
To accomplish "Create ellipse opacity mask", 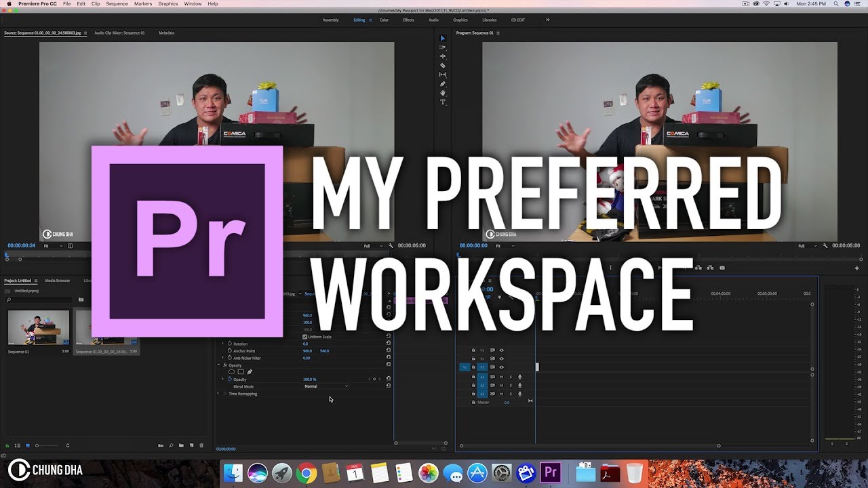I will coord(231,371).
